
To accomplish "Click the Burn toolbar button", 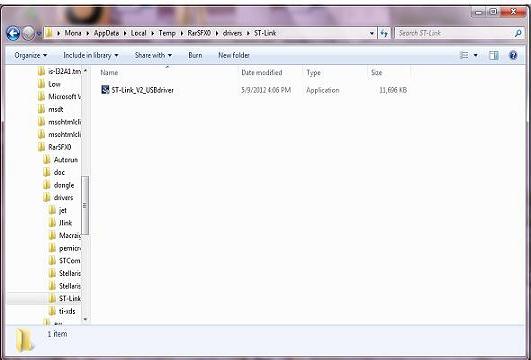I will tap(195, 55).
